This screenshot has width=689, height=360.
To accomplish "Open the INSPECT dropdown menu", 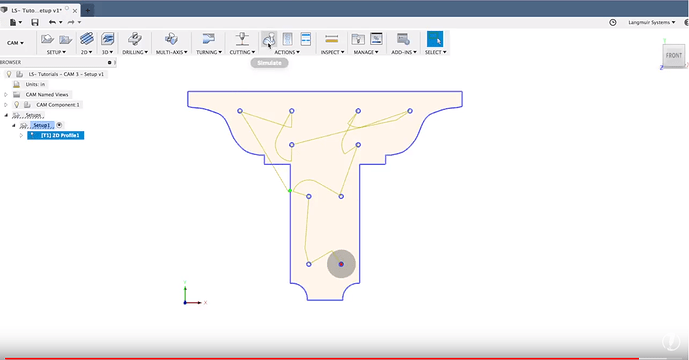I will [x=332, y=52].
